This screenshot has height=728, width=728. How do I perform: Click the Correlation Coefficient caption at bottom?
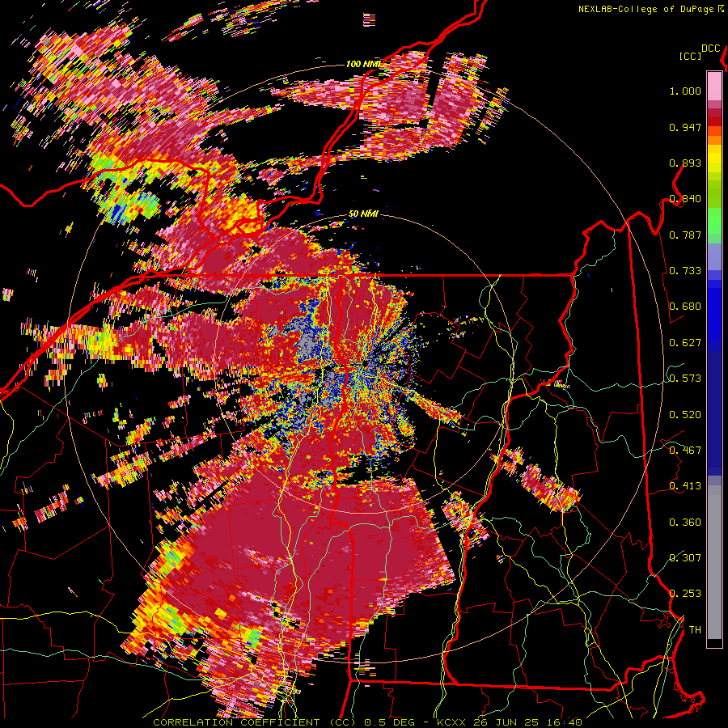click(367, 722)
